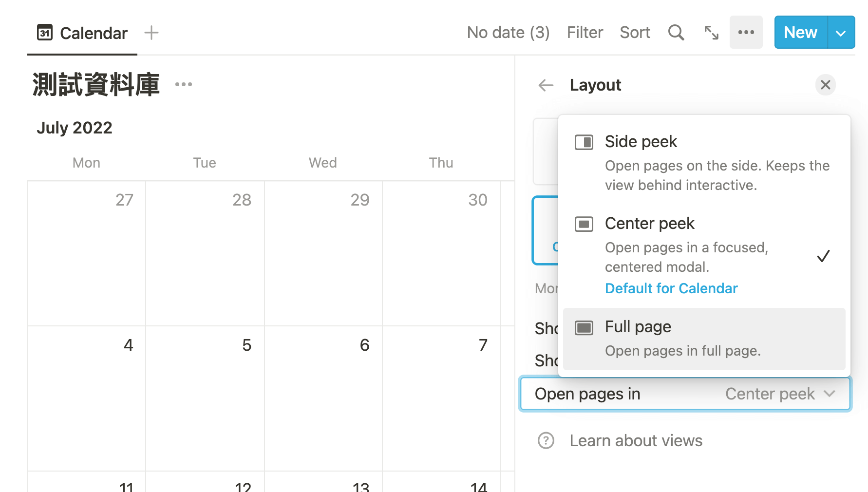Add a new view with plus icon

[151, 33]
